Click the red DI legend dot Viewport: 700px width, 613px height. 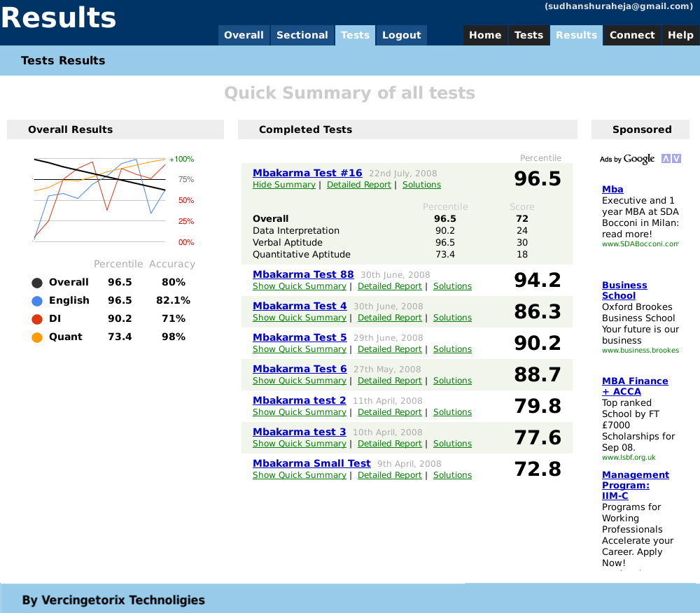click(x=37, y=319)
